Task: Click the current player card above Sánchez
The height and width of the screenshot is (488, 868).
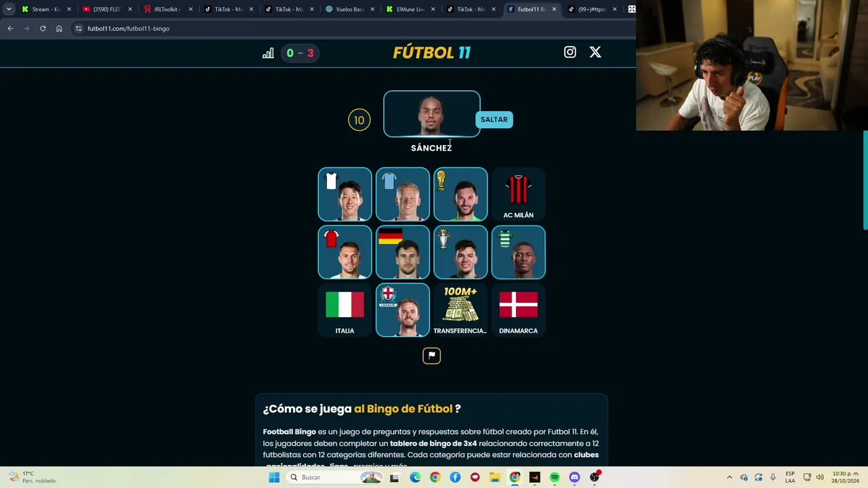Action: click(x=432, y=114)
